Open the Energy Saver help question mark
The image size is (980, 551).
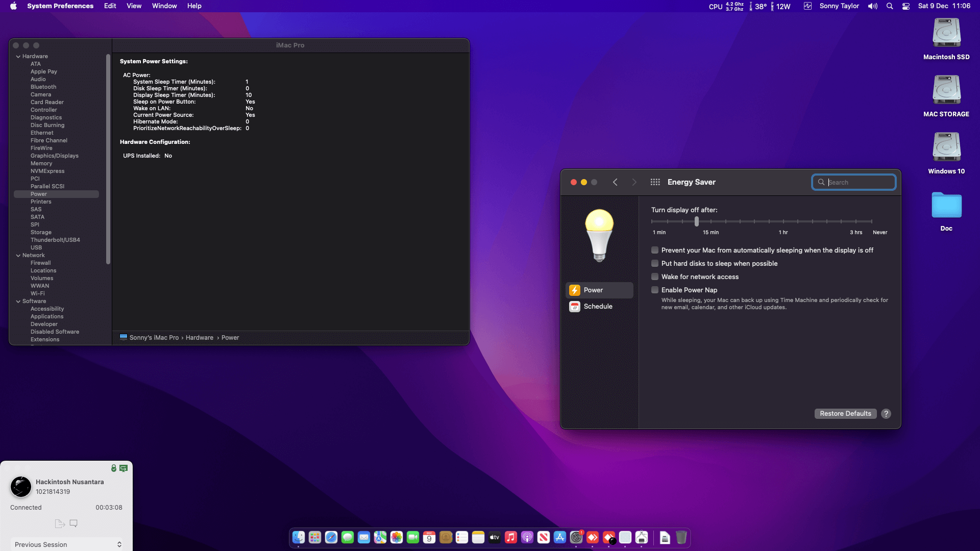click(886, 414)
